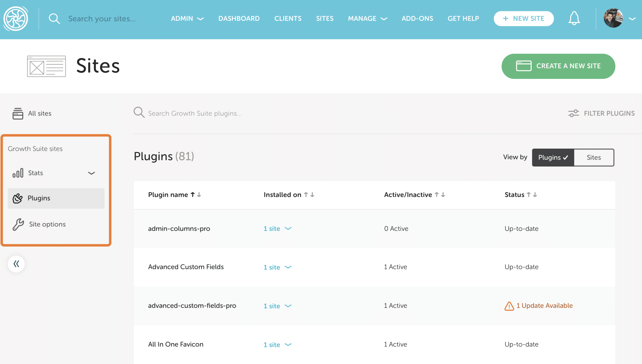Click the Filter Plugins sliders icon
This screenshot has height=364, width=642.
tap(573, 113)
